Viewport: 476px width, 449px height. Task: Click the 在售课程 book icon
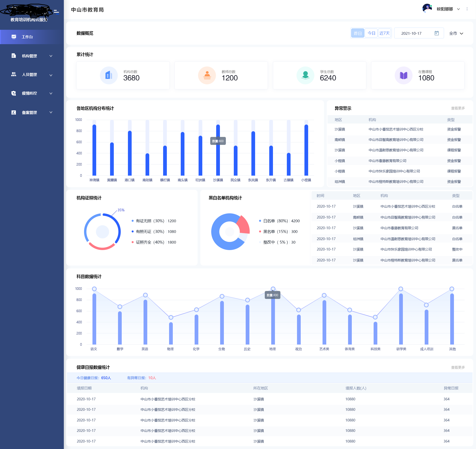click(x=404, y=75)
